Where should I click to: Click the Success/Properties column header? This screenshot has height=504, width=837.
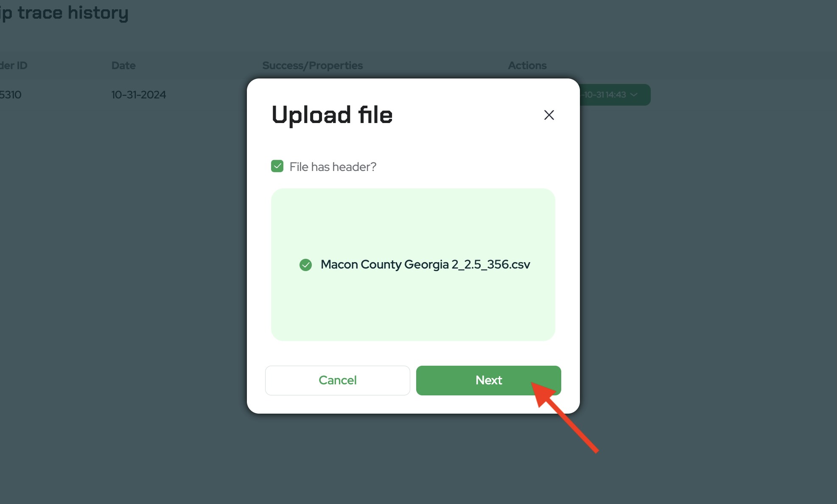pos(312,65)
